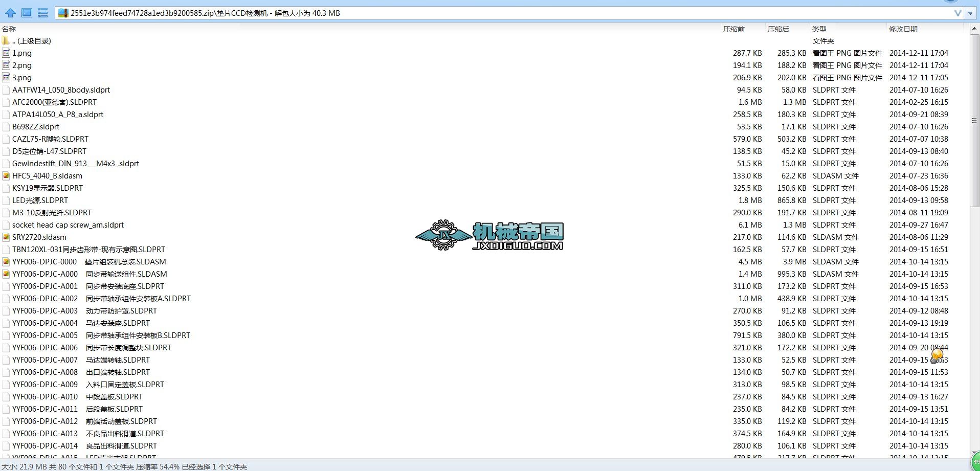Click the 2014-12-11 17:05 date of 3.png

919,78
